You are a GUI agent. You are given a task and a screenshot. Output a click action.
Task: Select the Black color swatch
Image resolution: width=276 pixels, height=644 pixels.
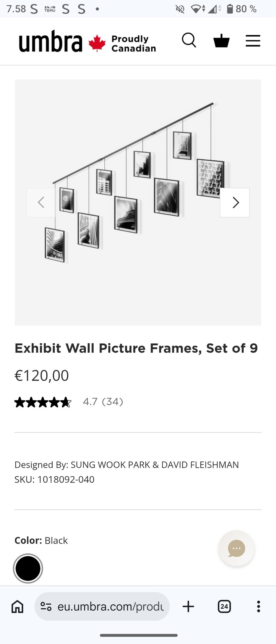(x=28, y=568)
